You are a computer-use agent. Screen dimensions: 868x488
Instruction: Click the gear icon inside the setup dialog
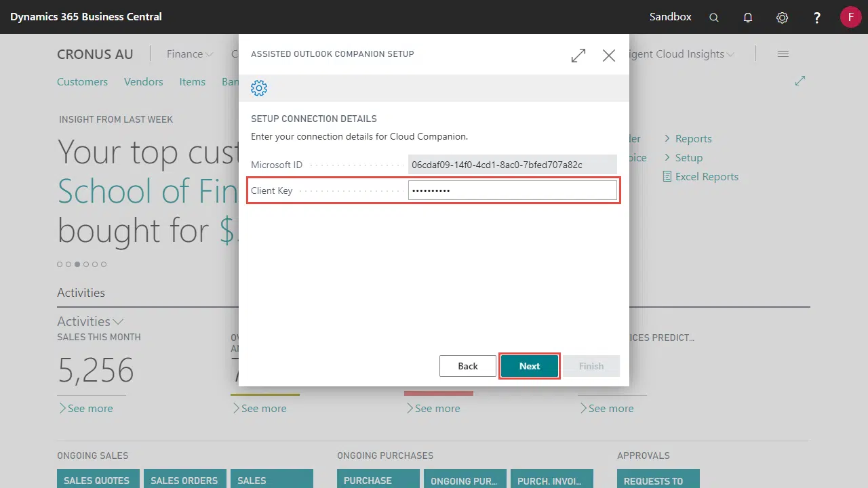click(x=259, y=88)
